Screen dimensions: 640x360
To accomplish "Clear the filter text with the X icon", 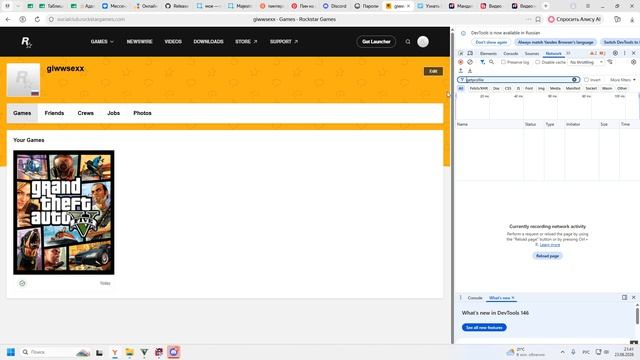I will point(574,80).
